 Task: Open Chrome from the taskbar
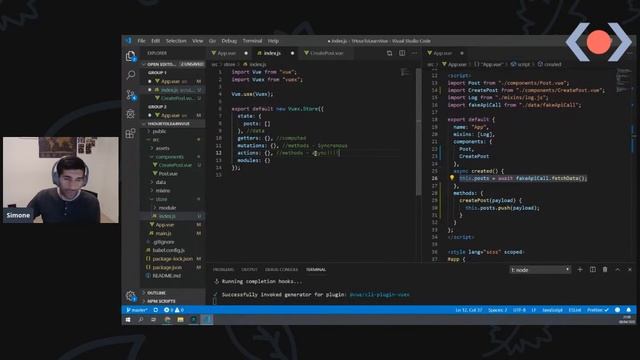(167, 320)
